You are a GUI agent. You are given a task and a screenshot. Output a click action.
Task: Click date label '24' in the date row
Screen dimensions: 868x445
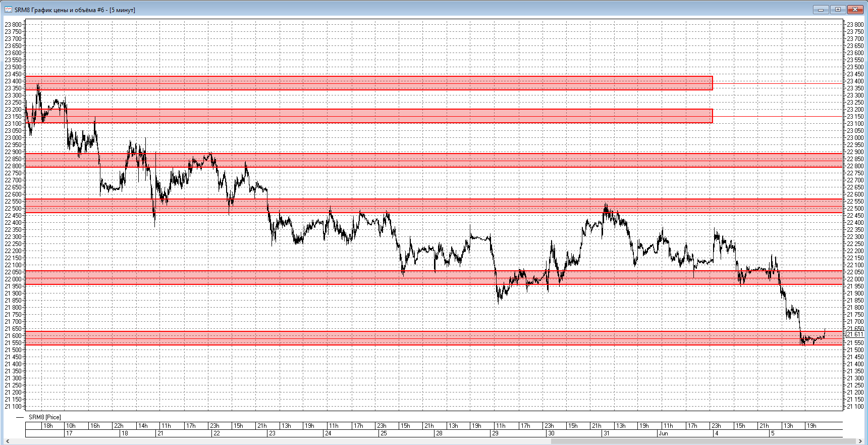[x=328, y=433]
